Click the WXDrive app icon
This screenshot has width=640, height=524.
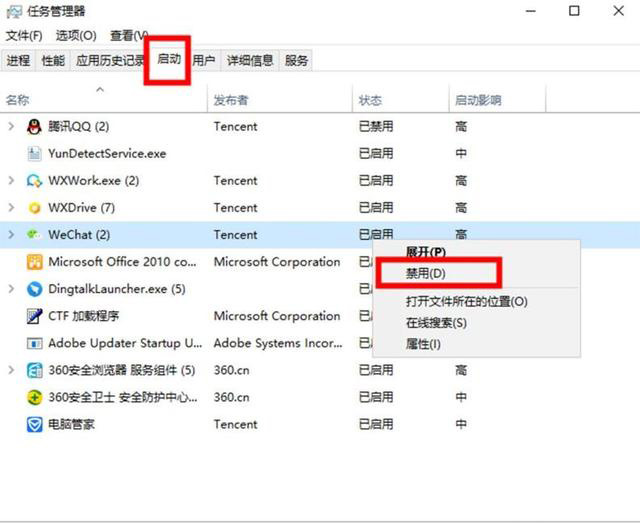pyautogui.click(x=34, y=208)
